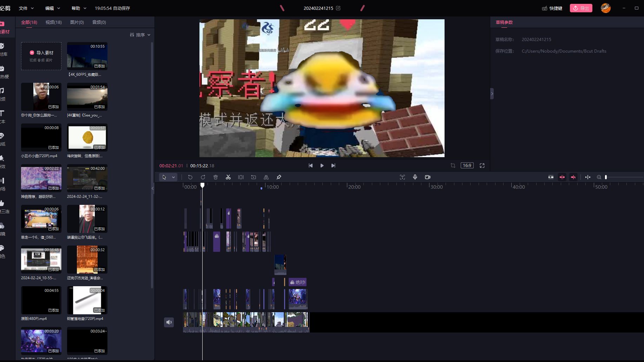Switch to the 全部(18) tab
The width and height of the screenshot is (644, 362).
29,22
